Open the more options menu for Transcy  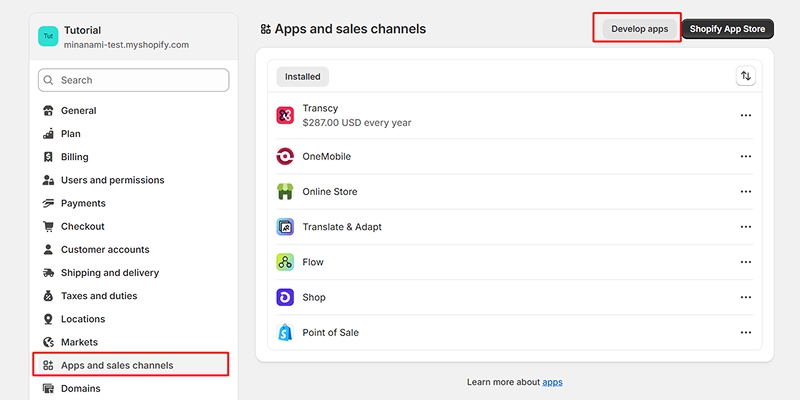746,115
